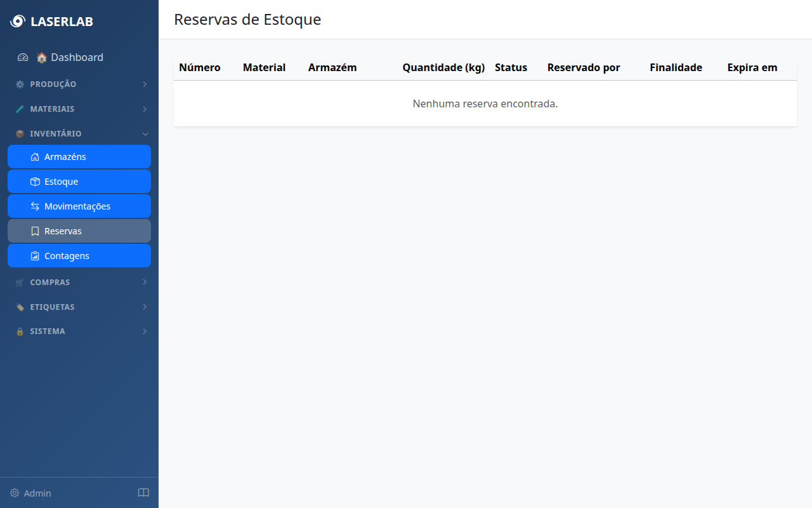
Task: Sort by the Número column header
Action: pos(200,67)
